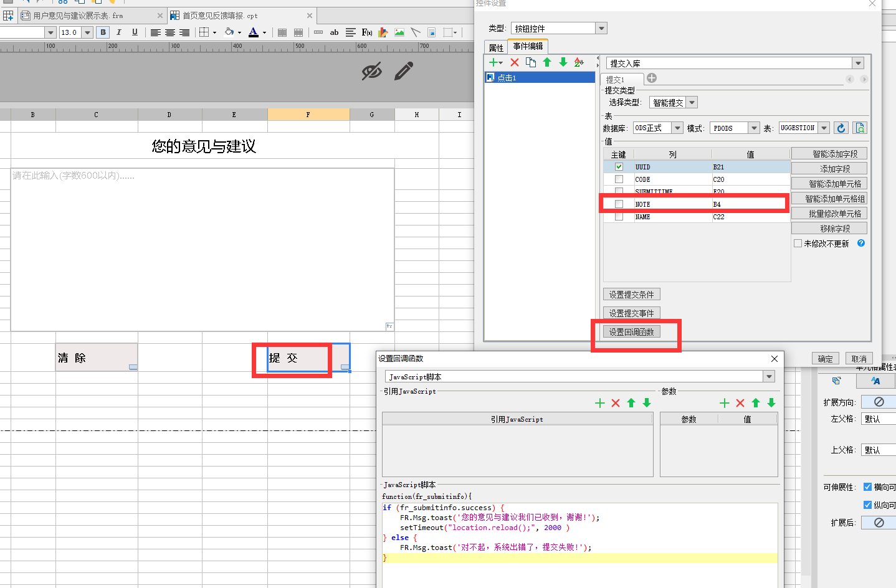Screen dimensions: 896x588
Task: Check the CODE primary key checkbox
Action: [x=619, y=179]
